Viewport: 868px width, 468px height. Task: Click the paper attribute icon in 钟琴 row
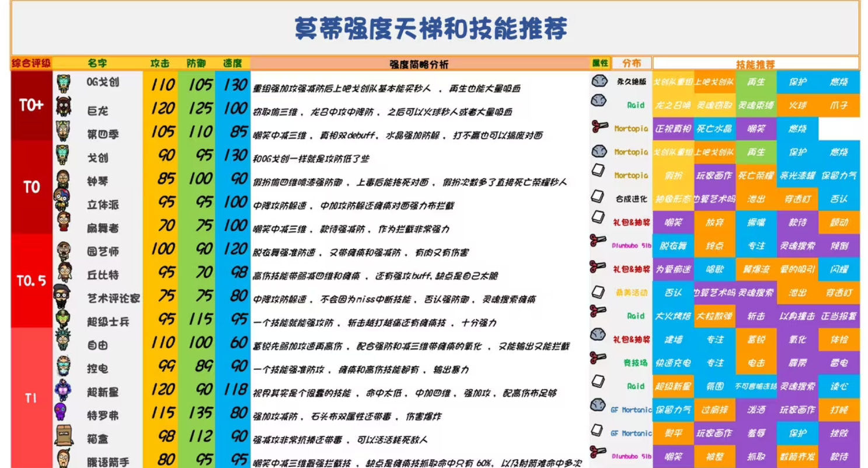pyautogui.click(x=598, y=170)
